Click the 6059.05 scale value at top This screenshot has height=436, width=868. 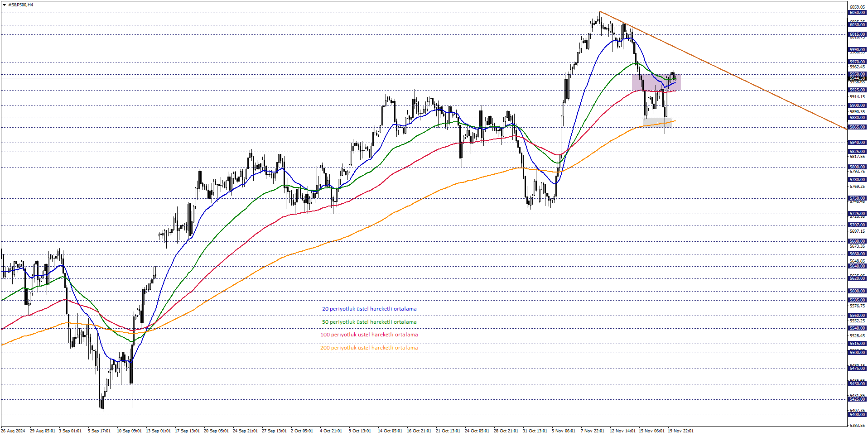click(857, 7)
